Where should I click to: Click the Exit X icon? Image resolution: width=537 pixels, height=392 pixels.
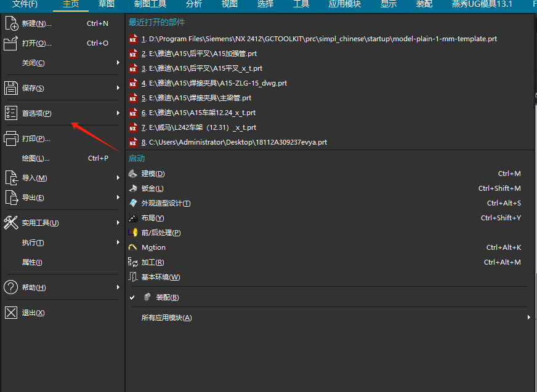(x=11, y=313)
